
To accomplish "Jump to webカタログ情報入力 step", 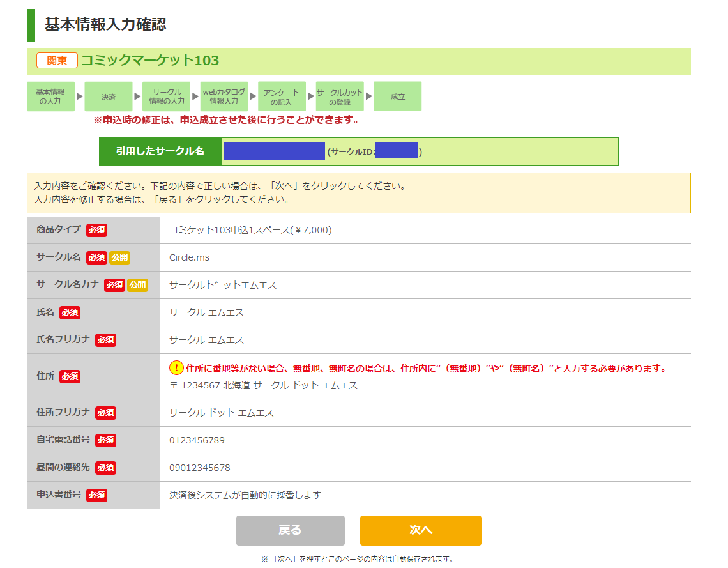I will (224, 96).
